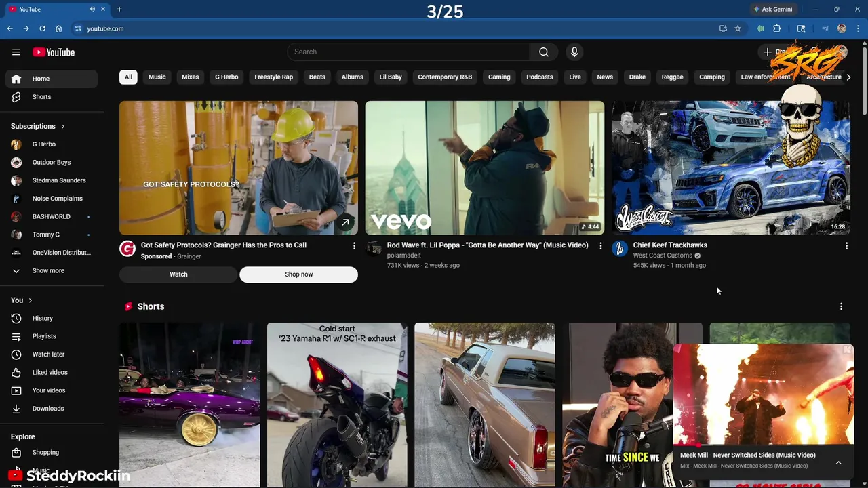Click the browser address bar
The width and height of the screenshot is (868, 488).
pyautogui.click(x=393, y=28)
